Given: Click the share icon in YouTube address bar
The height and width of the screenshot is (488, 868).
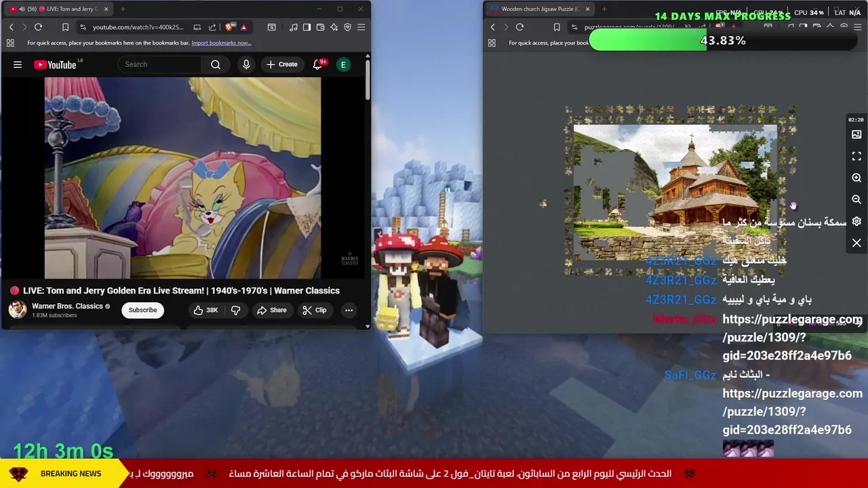Looking at the screenshot, I should click(212, 27).
